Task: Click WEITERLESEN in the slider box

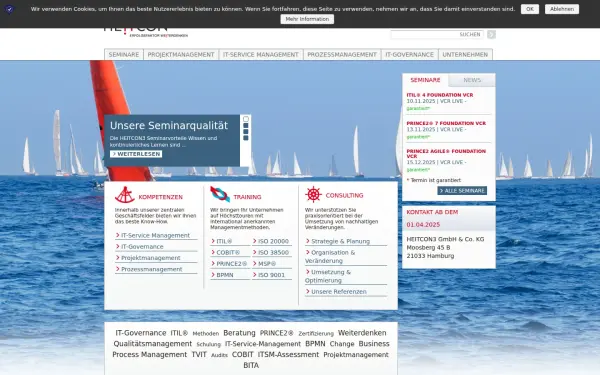Action: click(x=136, y=154)
